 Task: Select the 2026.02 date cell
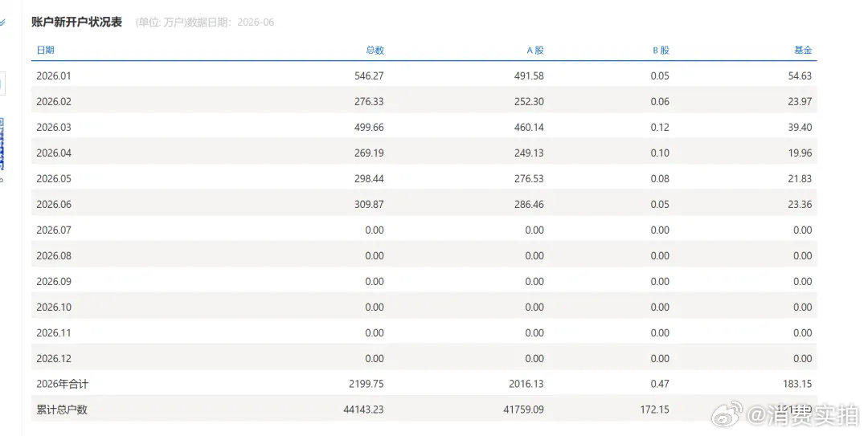(x=54, y=101)
